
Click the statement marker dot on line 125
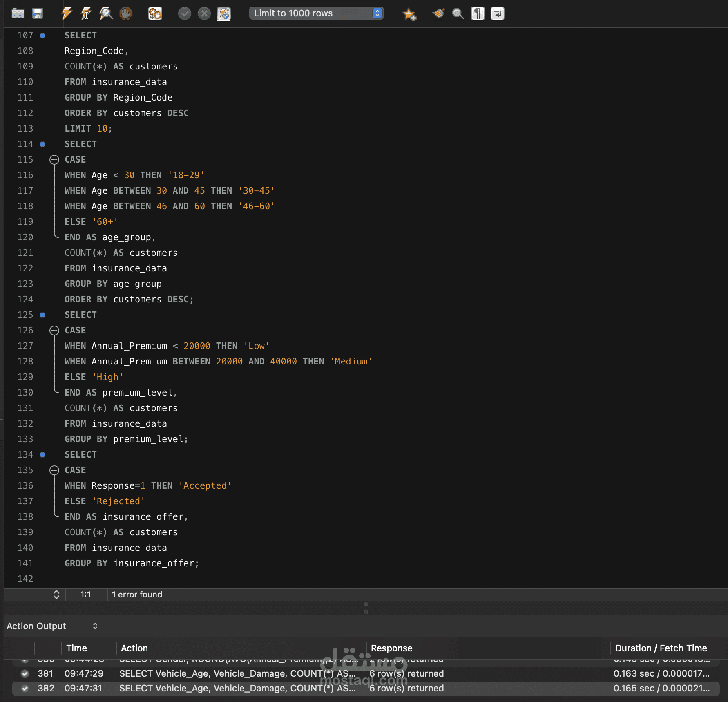click(x=42, y=315)
